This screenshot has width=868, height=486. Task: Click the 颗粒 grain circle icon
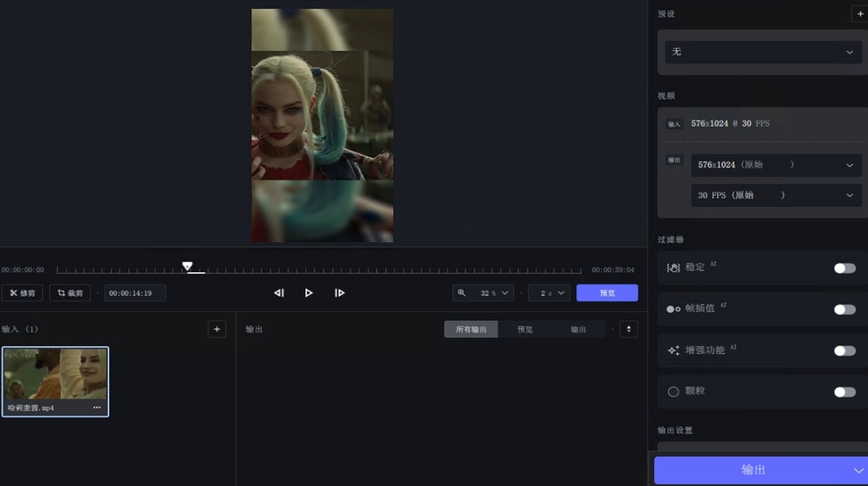pyautogui.click(x=673, y=392)
